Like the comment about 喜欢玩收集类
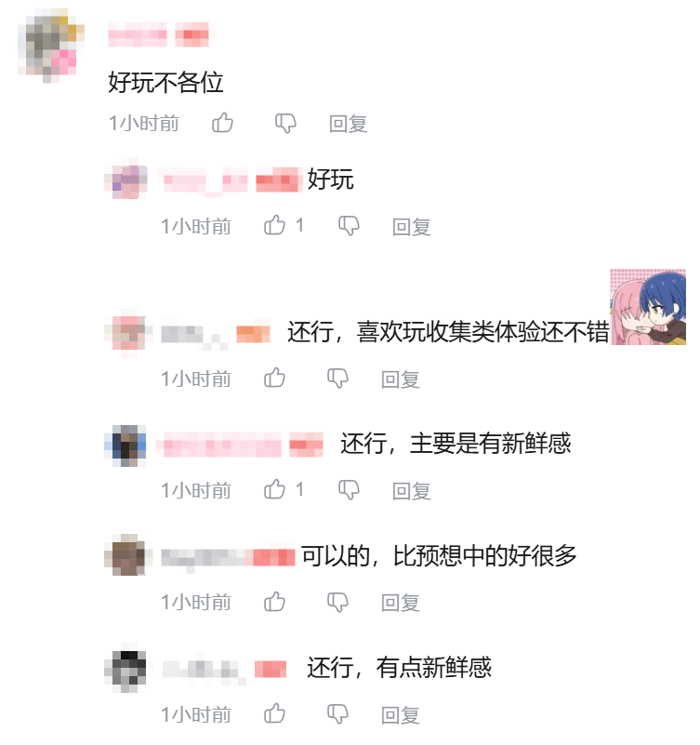700x745 pixels. pos(274,379)
